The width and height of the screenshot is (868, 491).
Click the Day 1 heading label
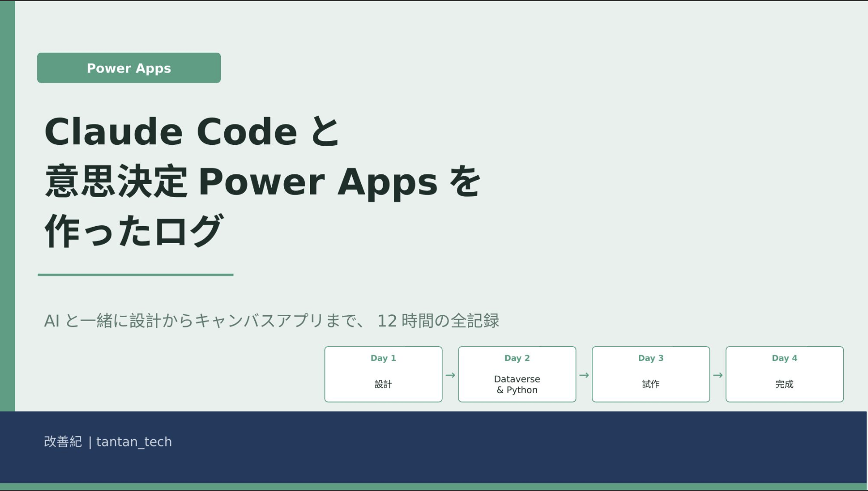pyautogui.click(x=383, y=358)
